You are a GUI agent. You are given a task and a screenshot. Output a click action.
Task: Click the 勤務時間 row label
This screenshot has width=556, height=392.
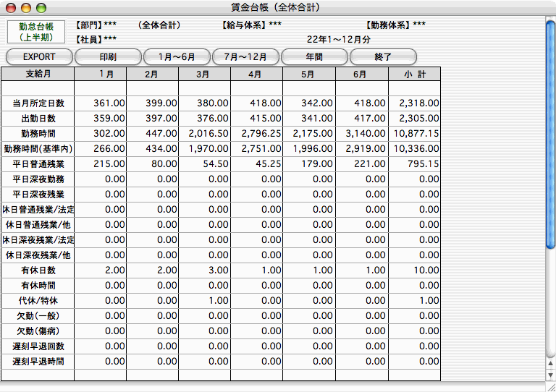[x=38, y=133]
